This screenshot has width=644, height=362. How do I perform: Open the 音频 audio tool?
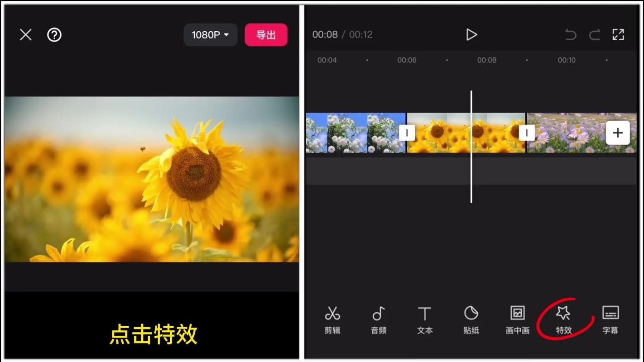(x=379, y=319)
